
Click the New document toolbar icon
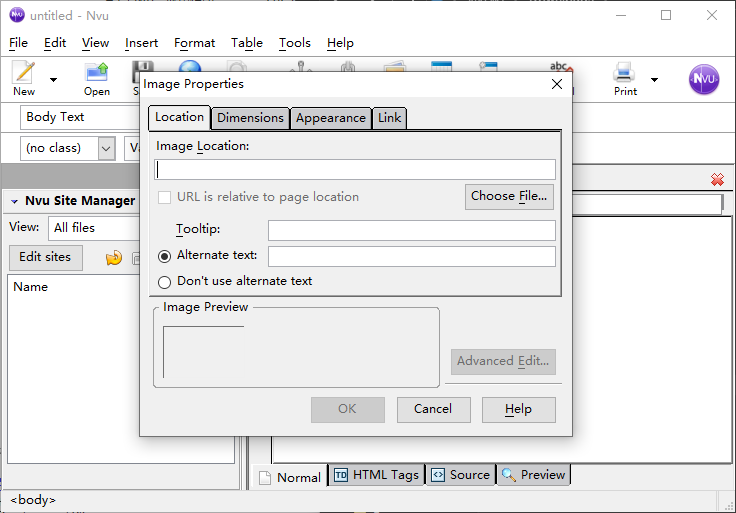(23, 78)
